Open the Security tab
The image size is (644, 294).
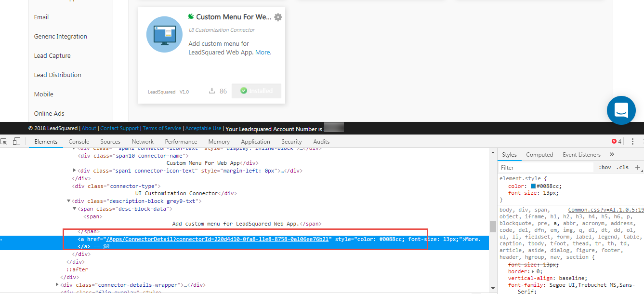pos(291,141)
